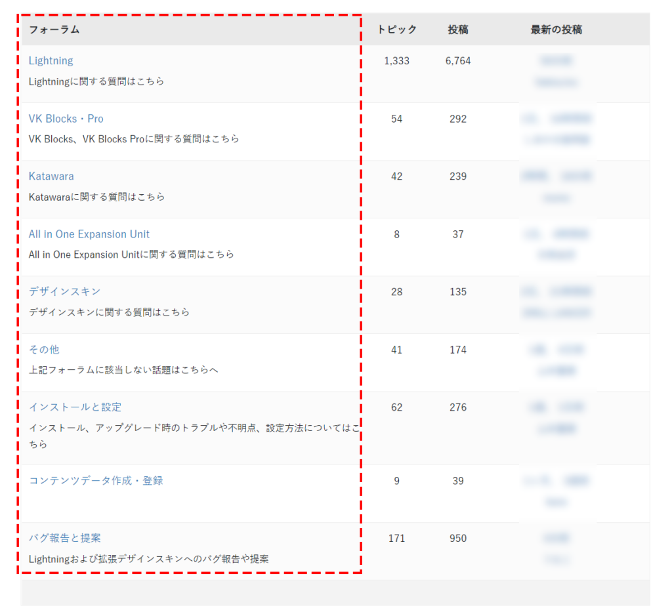Image resolution: width=672 pixels, height=616 pixels.
Task: Open the バグ報告と提案 forum link
Action: (64, 538)
